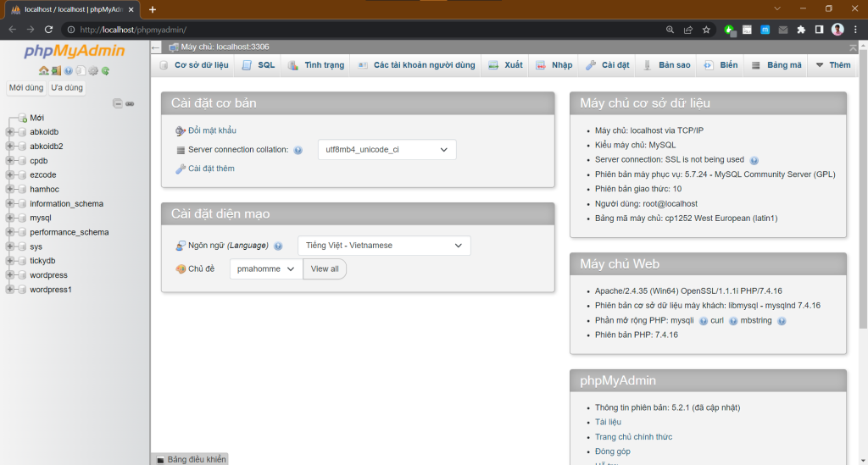Open help for Server connection collation

coord(298,151)
